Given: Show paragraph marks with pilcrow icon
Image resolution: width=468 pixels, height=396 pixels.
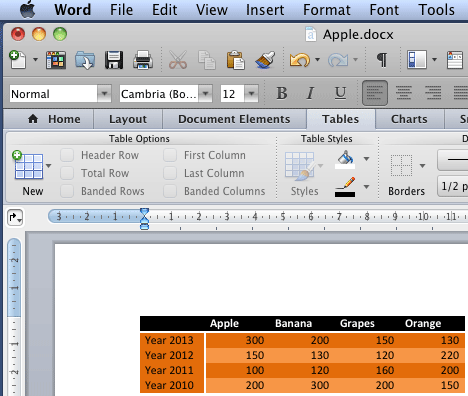Looking at the screenshot, I should pyautogui.click(x=382, y=60).
